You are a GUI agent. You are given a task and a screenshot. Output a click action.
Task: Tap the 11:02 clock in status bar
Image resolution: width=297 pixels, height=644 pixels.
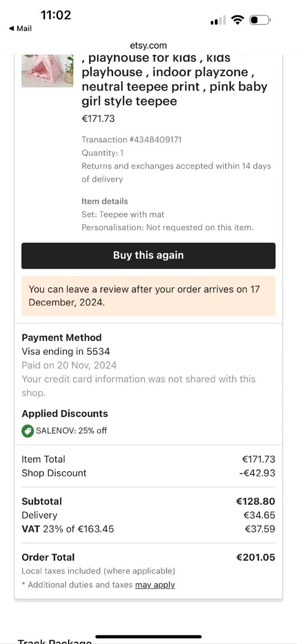(x=56, y=15)
